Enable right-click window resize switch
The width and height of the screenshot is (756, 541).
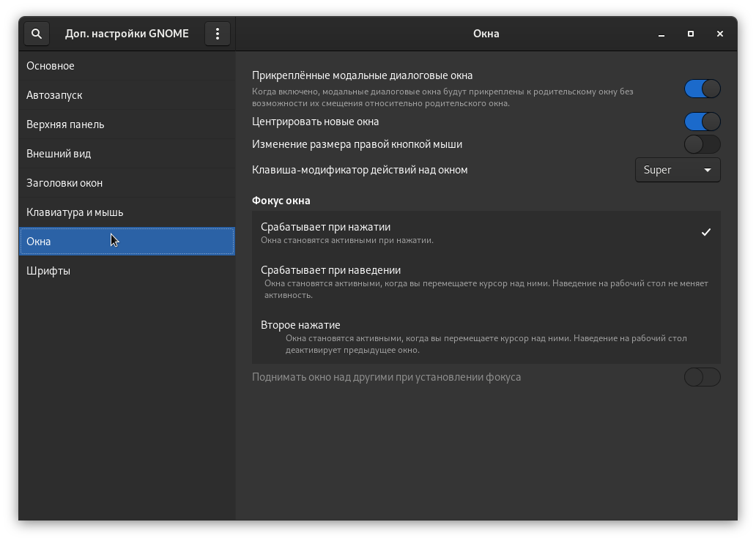(702, 144)
